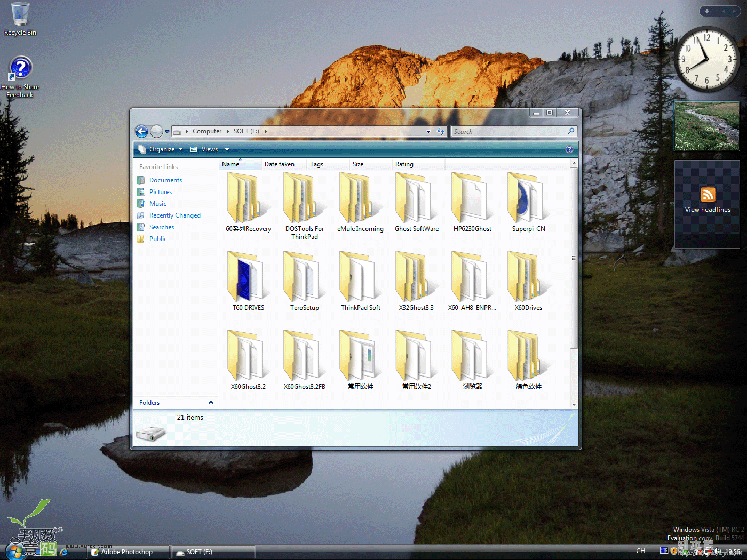Launch Internet Explorer from quick launch
Image resolution: width=747 pixels, height=560 pixels.
tap(64, 552)
